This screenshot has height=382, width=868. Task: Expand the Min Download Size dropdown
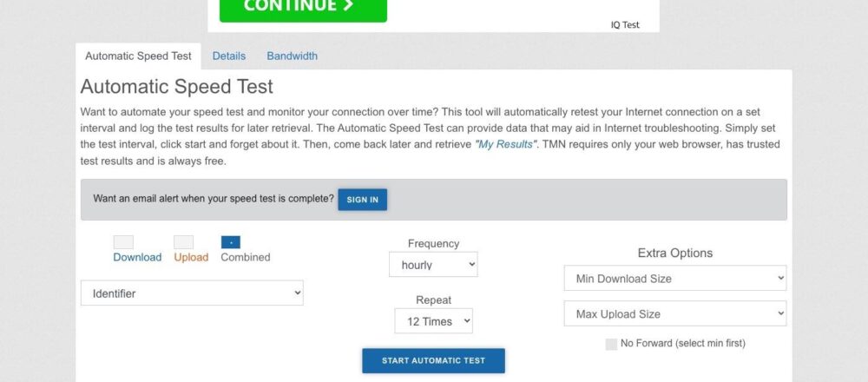pos(674,279)
